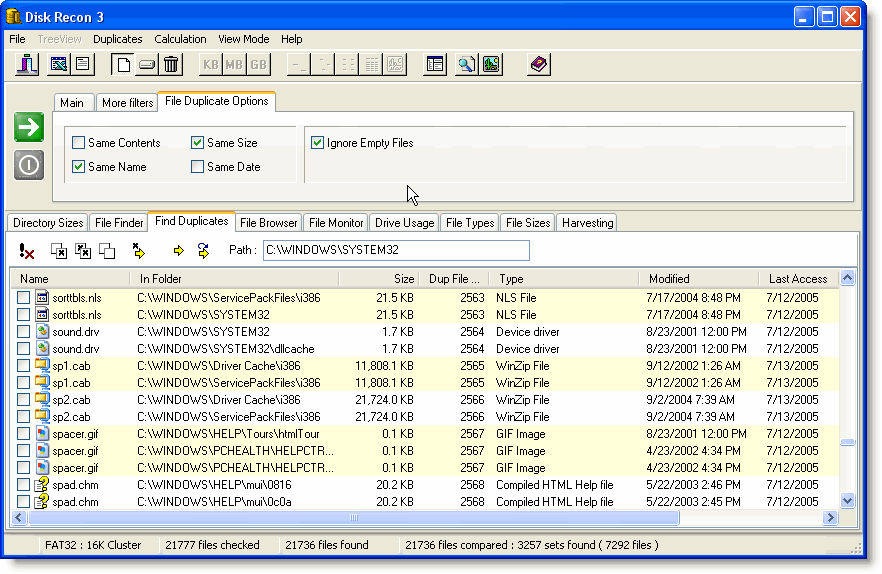Click the Path field containing C:\WINDOWS\SYSTEM32

(396, 250)
